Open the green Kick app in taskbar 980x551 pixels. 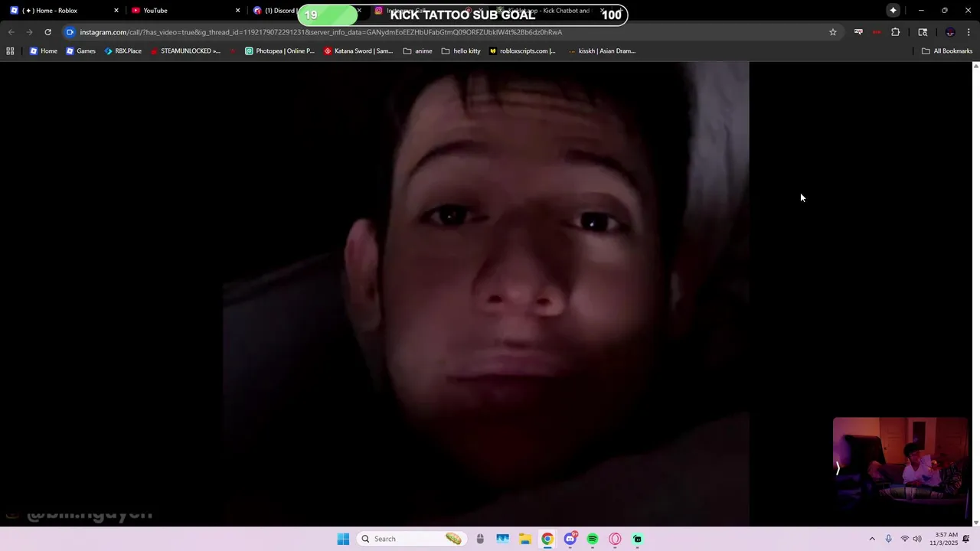[638, 539]
